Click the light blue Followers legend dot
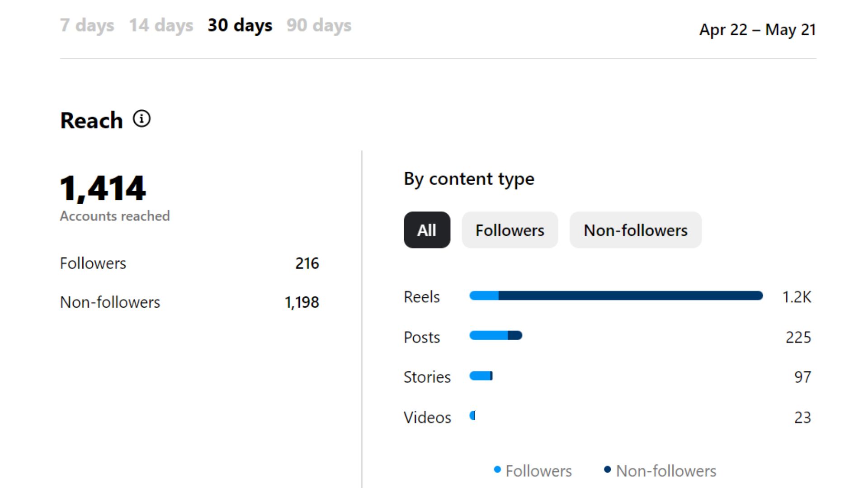This screenshot has height=488, width=868. click(497, 470)
